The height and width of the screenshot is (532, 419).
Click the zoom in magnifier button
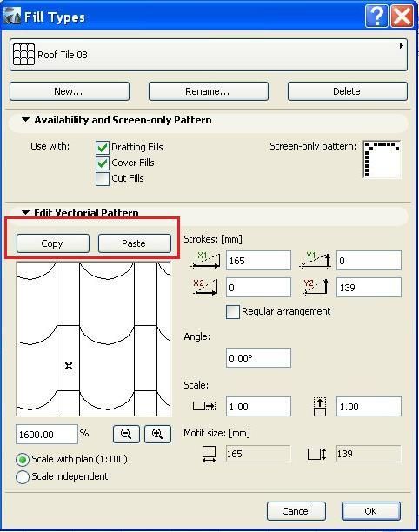point(157,434)
